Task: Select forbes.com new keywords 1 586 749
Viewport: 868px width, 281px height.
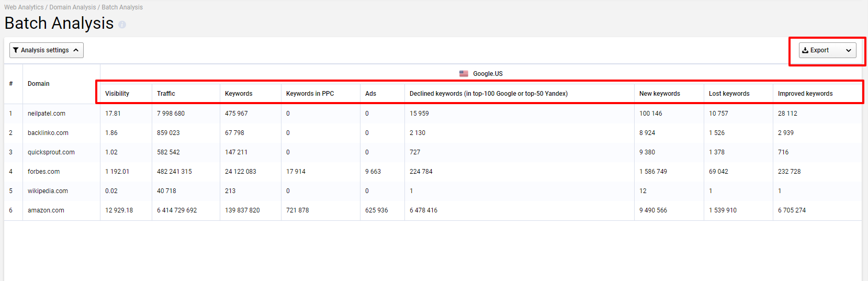Action: pyautogui.click(x=653, y=172)
